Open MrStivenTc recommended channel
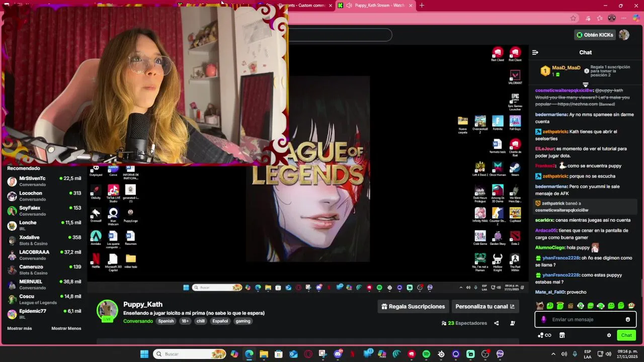 (44, 182)
